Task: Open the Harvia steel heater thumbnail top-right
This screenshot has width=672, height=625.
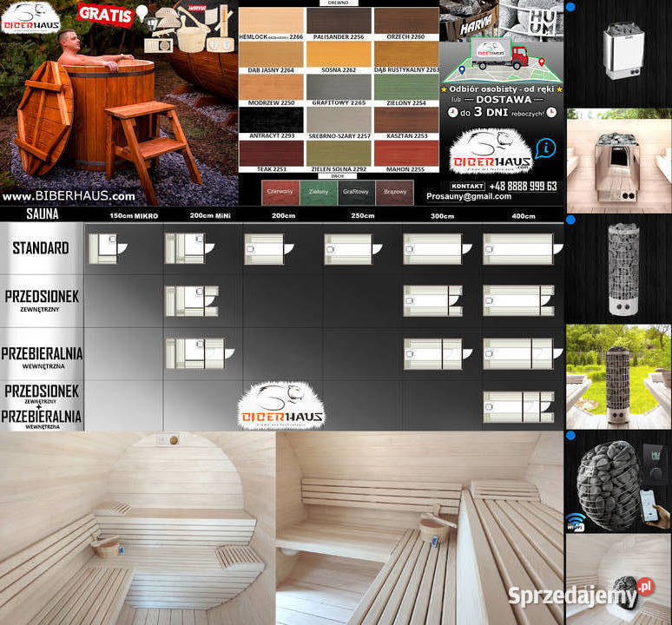Action: (x=618, y=52)
